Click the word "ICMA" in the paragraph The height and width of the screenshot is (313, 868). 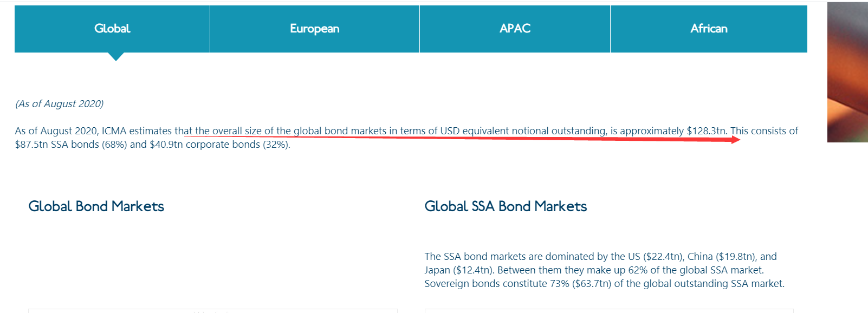click(x=114, y=131)
